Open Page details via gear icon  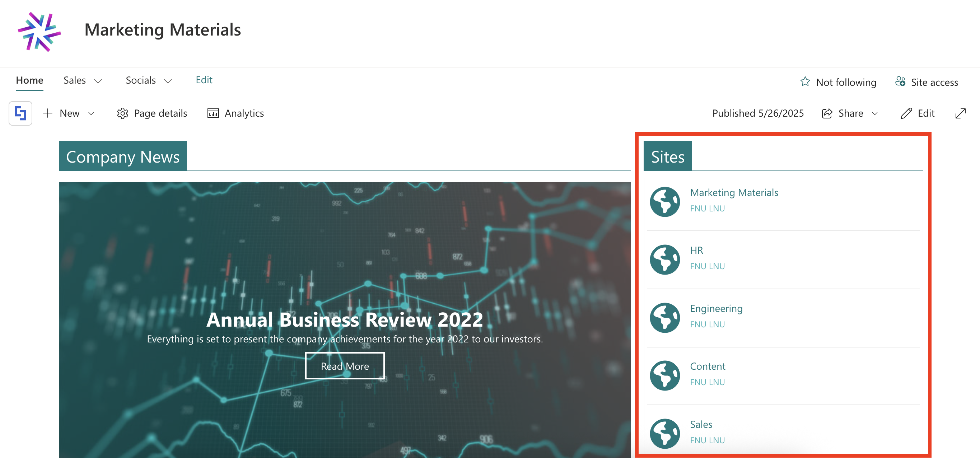point(122,113)
